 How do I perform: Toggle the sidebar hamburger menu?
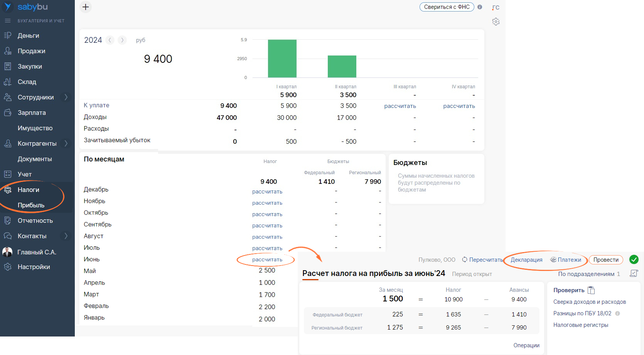(x=8, y=21)
